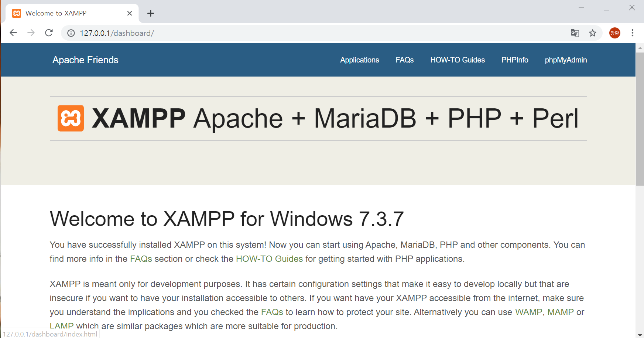Follow the HOW-TO Guides link in the paragraph

[x=269, y=259]
